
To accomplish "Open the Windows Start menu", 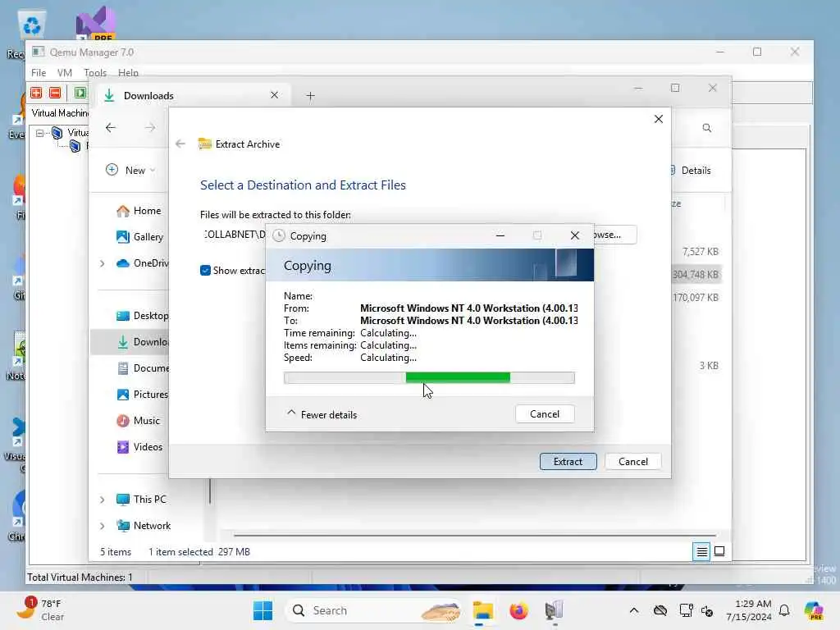I will [262, 610].
